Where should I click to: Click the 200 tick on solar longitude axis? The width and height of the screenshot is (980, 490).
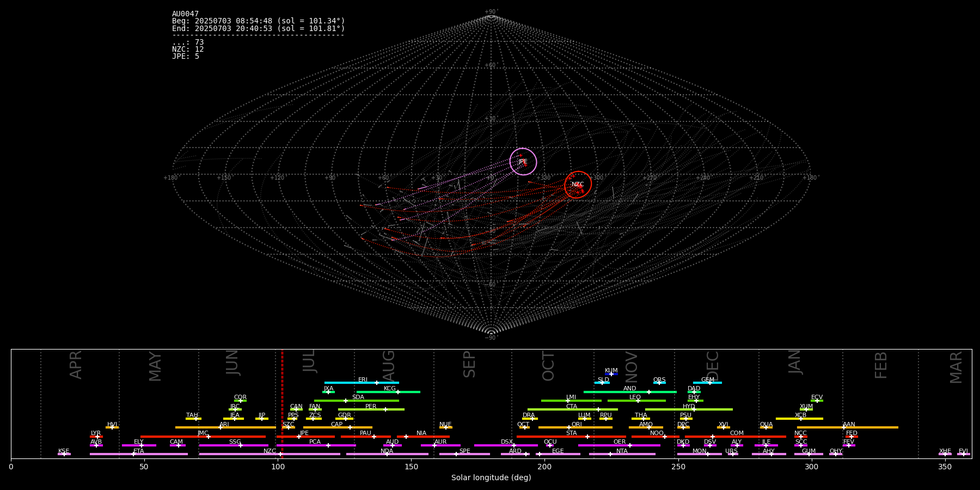[544, 467]
